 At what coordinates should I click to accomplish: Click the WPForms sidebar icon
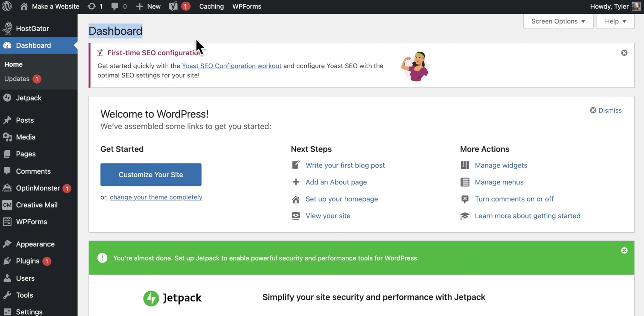tap(7, 221)
